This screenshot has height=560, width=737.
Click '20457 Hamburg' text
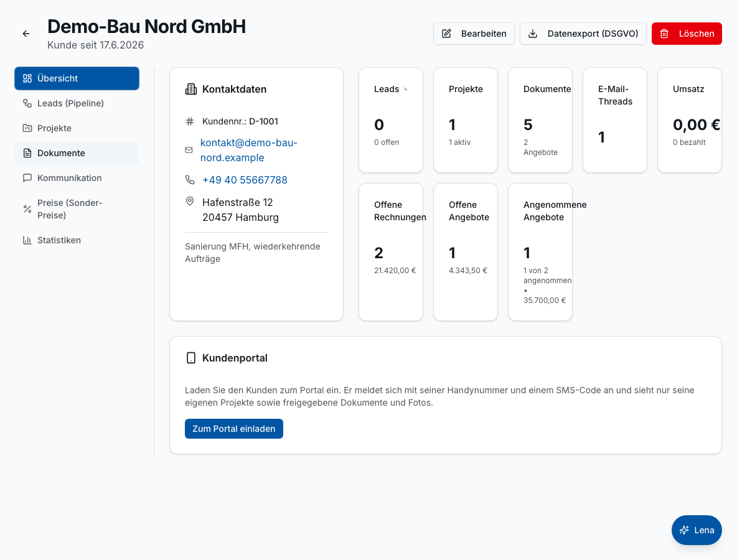pos(241,218)
